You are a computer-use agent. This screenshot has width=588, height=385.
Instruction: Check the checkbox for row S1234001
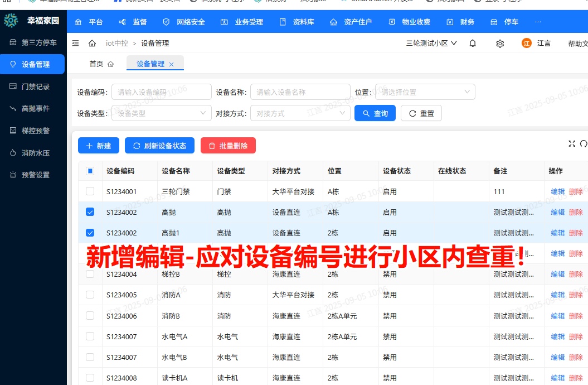click(x=90, y=191)
